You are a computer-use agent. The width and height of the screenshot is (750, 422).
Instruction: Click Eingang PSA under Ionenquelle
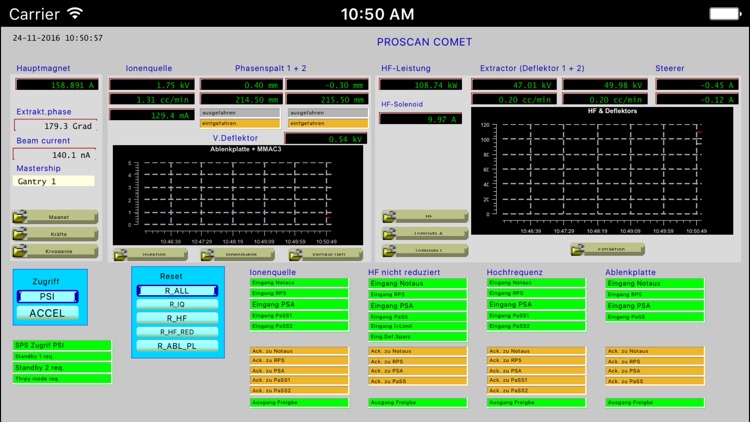[x=299, y=304]
